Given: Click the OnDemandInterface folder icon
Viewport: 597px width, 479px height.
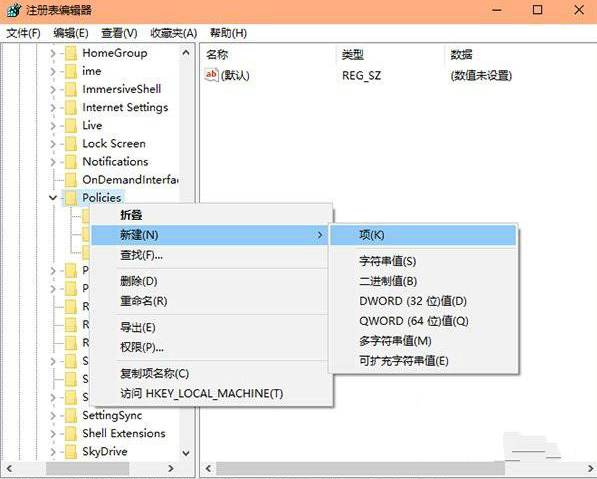Looking at the screenshot, I should coord(71,180).
